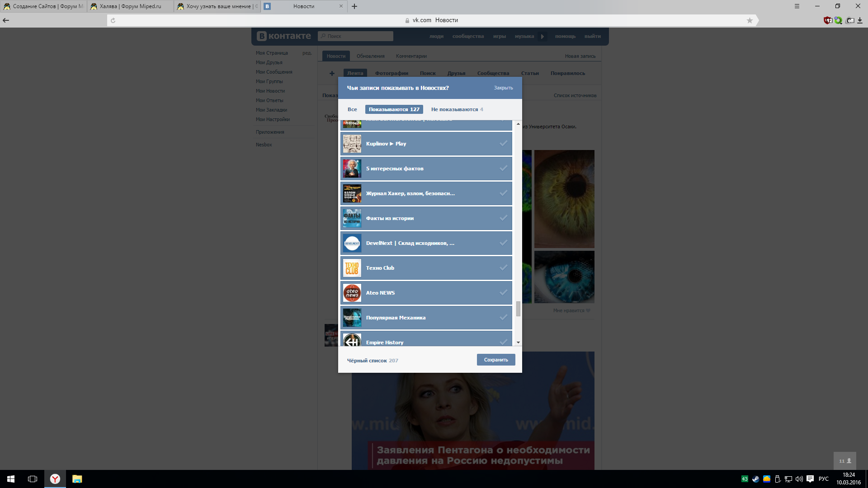The image size is (868, 488).
Task: Close the Новости browser tab
Action: click(341, 6)
